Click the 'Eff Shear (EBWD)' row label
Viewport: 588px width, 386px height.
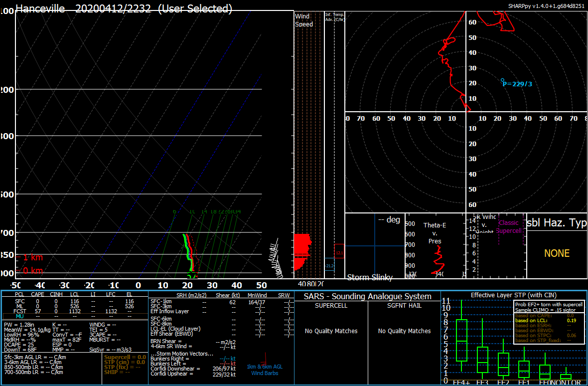click(172, 334)
